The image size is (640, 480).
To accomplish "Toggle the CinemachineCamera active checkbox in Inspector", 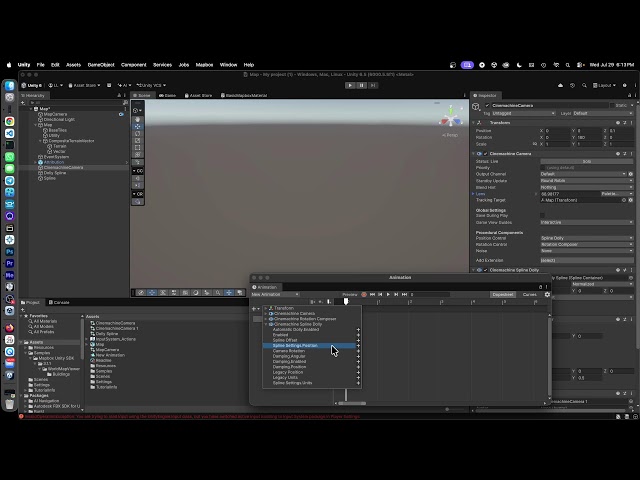I will click(487, 105).
